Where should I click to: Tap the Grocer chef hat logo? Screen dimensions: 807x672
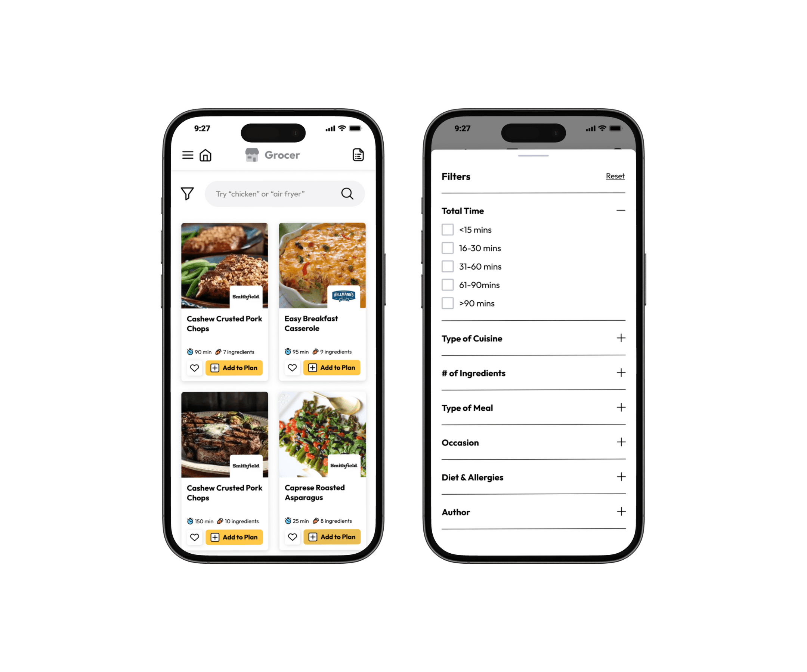(262, 156)
